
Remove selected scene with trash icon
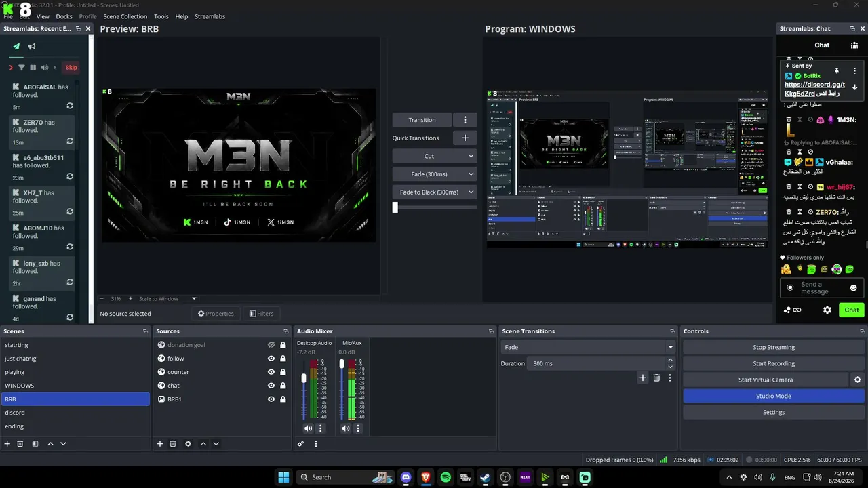pyautogui.click(x=20, y=444)
